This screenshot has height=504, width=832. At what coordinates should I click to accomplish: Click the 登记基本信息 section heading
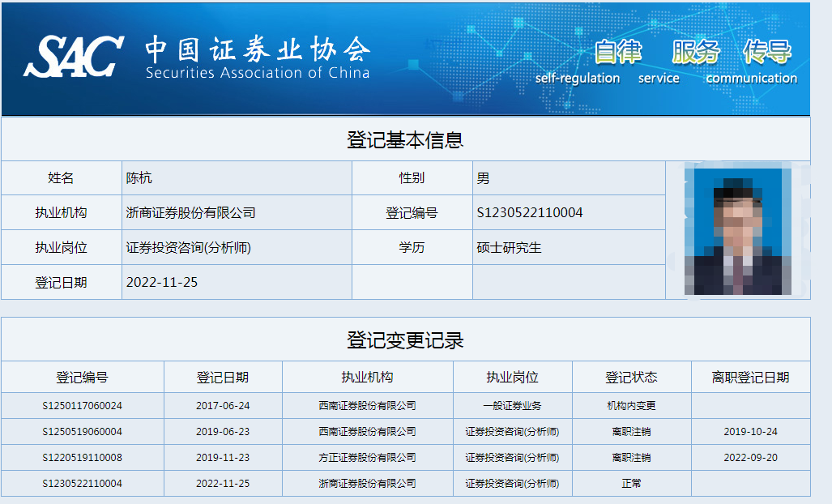click(x=405, y=140)
